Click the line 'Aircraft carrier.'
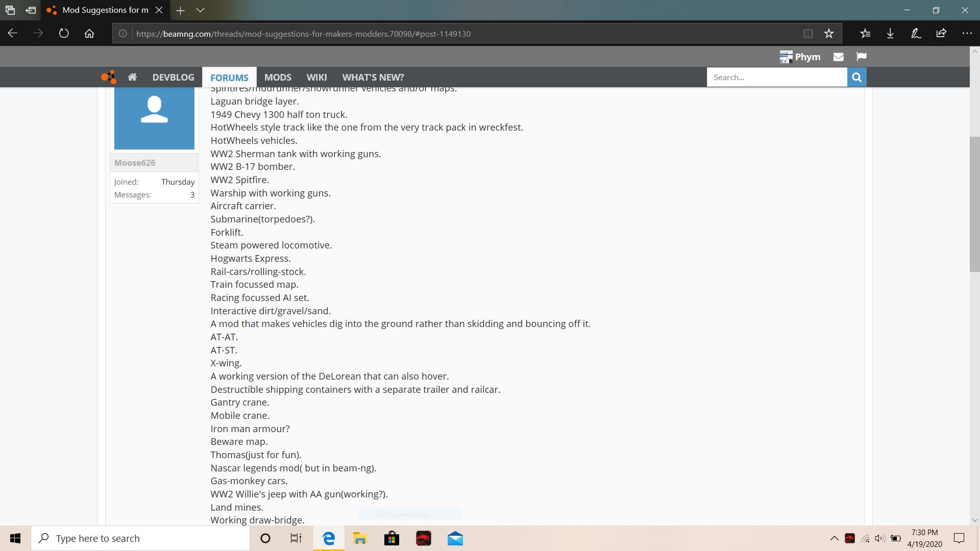 click(x=243, y=206)
